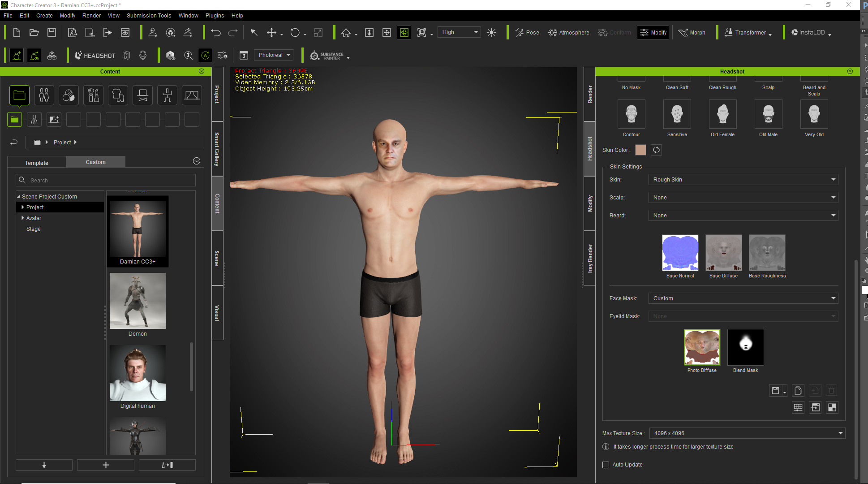Click the Skin Color swatch
Viewport: 868px width, 484px height.
(x=640, y=150)
